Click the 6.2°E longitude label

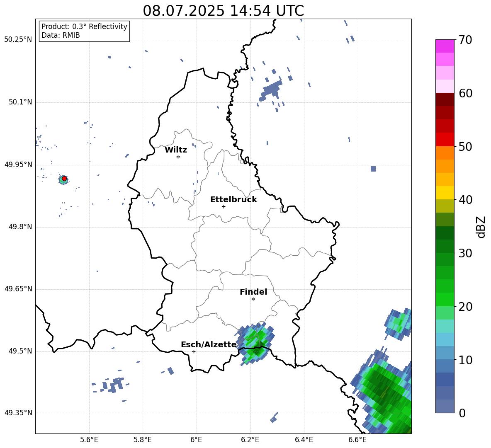(x=250, y=440)
